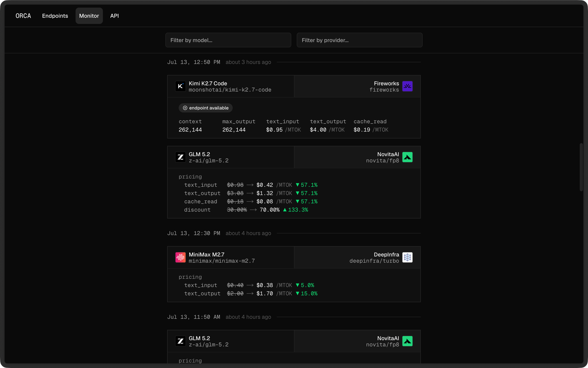Click the green NovitaAI logo under 12:50 PM
The height and width of the screenshot is (368, 588).
point(407,157)
